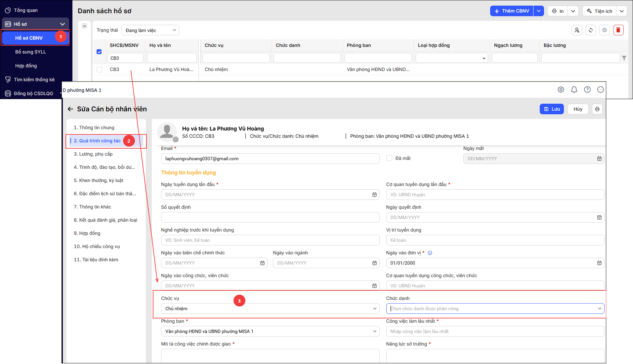Select the checkbox for row CB3
Viewport: 633px width, 364px height.
[99, 69]
